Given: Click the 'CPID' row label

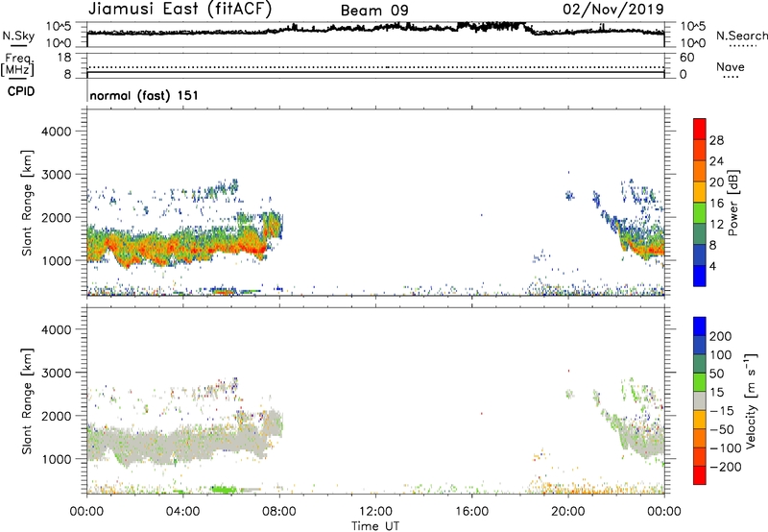Looking at the screenshot, I should pos(21,91).
